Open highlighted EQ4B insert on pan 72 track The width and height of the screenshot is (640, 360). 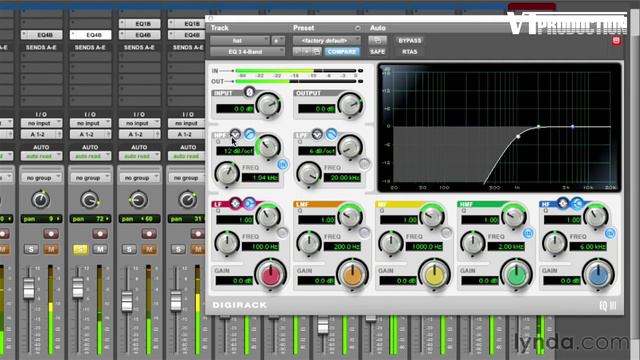[91, 35]
